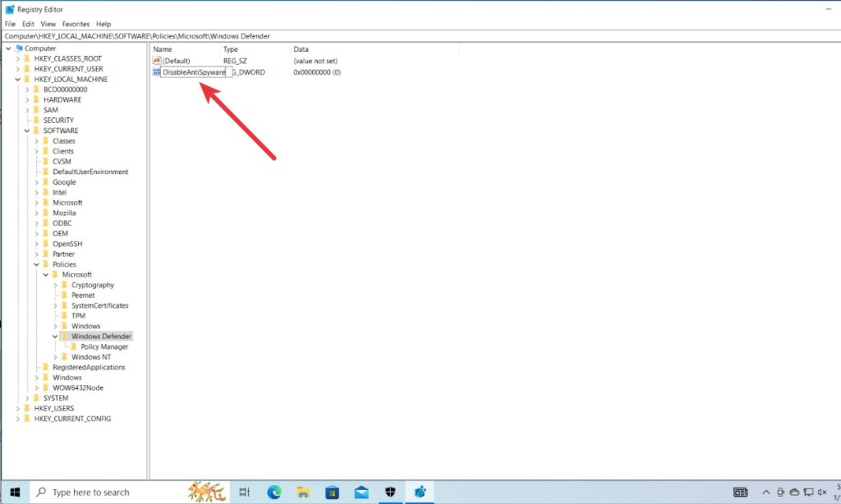Click the muted volume tray icon
This screenshot has width=841, height=504.
tap(821, 493)
